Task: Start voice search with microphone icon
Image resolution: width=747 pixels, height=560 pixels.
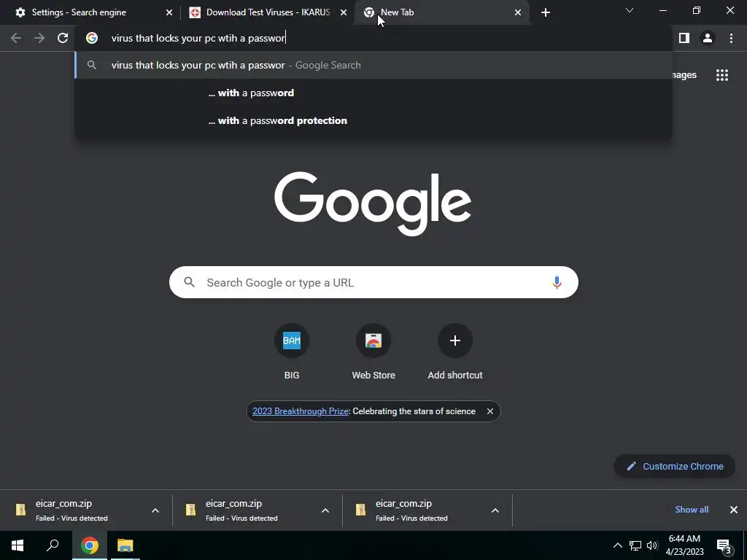Action: click(557, 282)
